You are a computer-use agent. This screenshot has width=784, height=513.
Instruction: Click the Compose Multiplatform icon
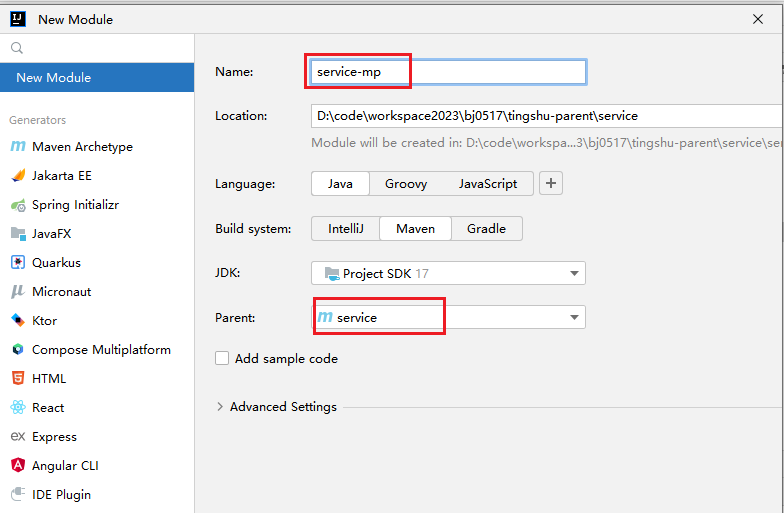click(18, 350)
